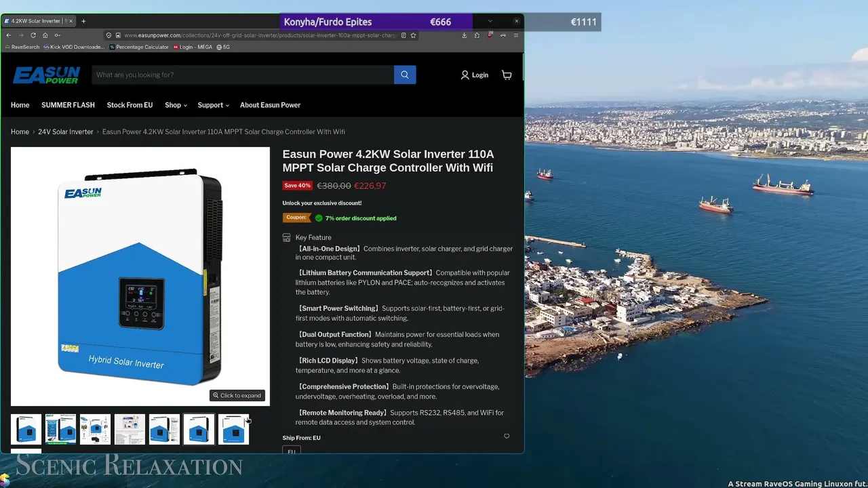Open the Percentage Calculator bookmark

(139, 47)
